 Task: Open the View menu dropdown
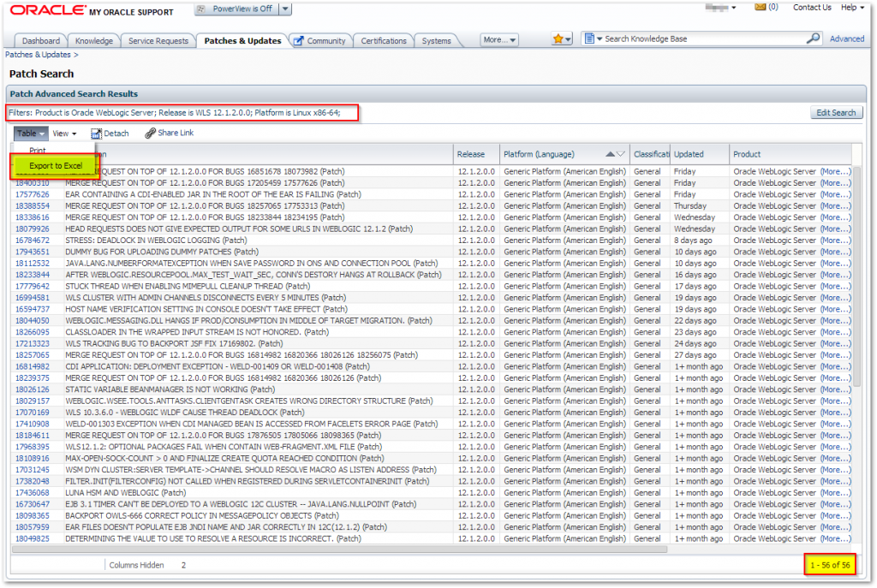click(x=64, y=134)
